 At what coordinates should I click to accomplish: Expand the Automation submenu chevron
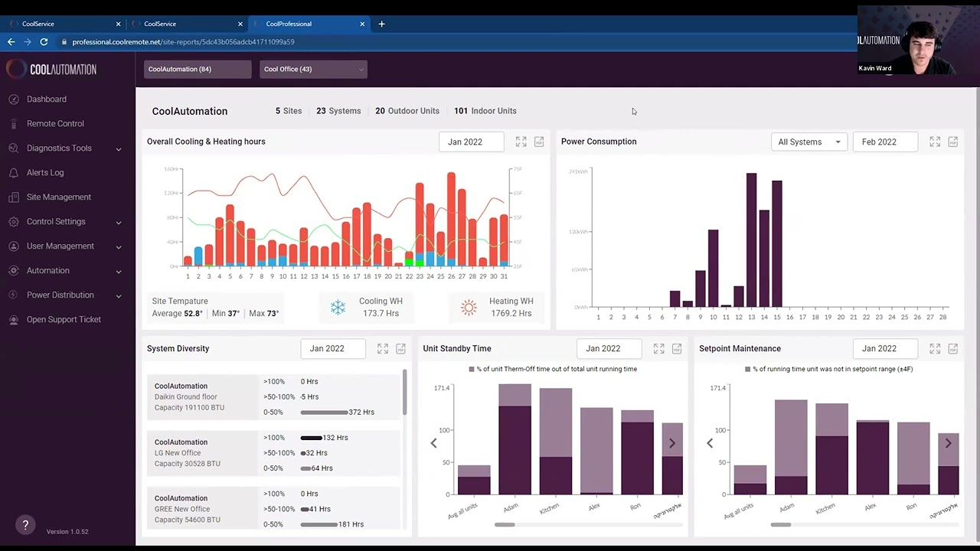(119, 271)
